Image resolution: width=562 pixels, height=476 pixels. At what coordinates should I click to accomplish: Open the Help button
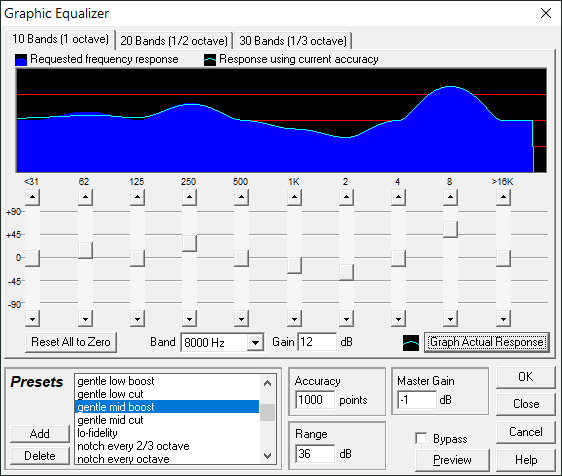point(526,460)
